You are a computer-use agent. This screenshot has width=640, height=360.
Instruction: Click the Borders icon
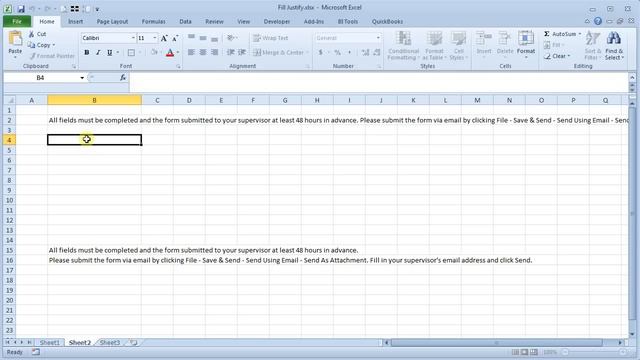pos(131,53)
